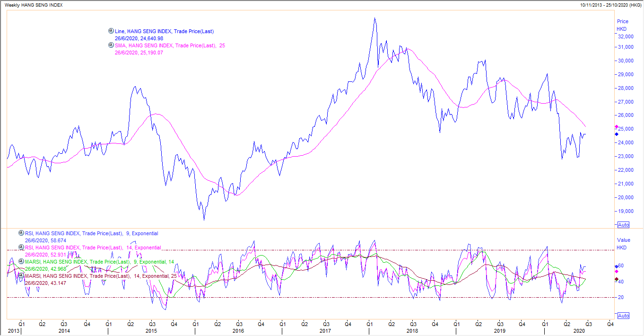Viewport: 644px width, 336px height.
Task: Click the clock icon beside the SMA 25 legend
Action: click(111, 45)
